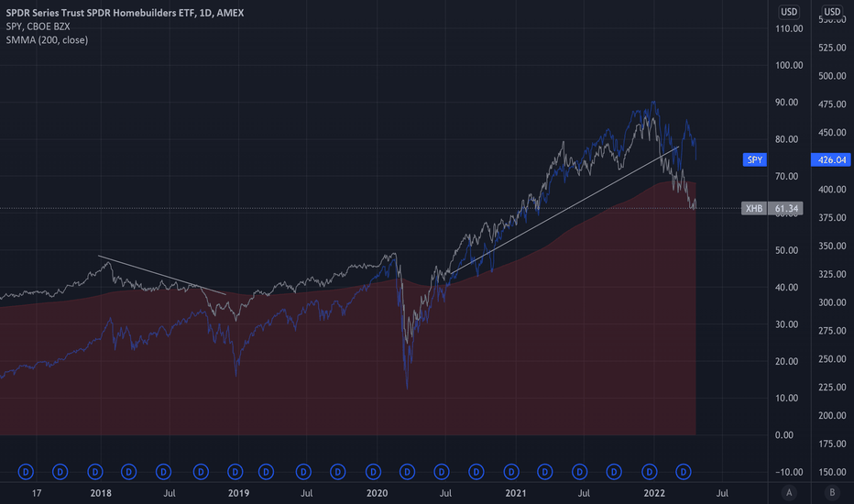Click the 475.00 SPY scale label
The image size is (854, 504).
point(832,104)
